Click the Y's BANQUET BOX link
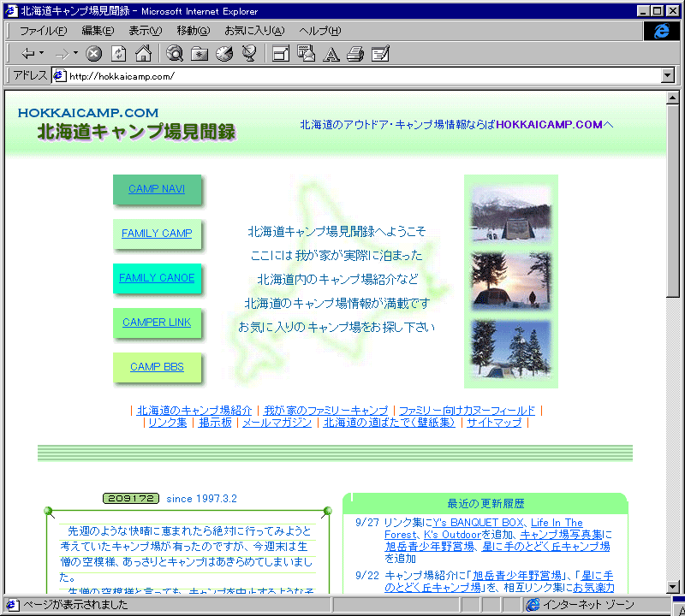 point(479,523)
